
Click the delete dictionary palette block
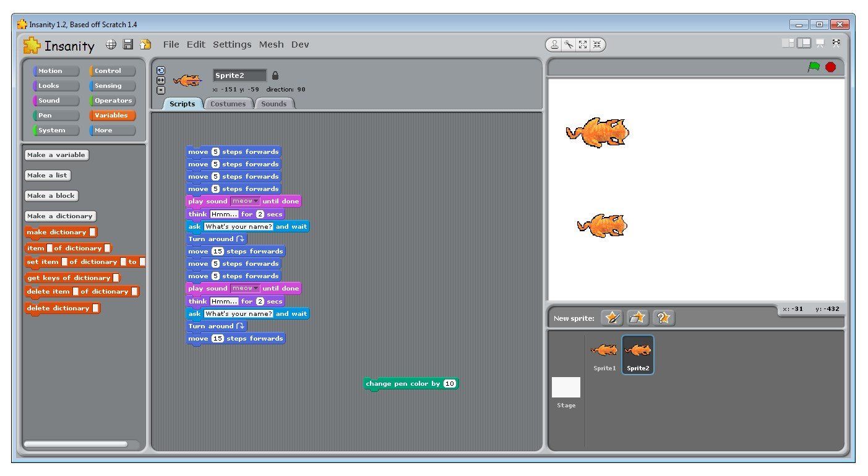[x=62, y=308]
